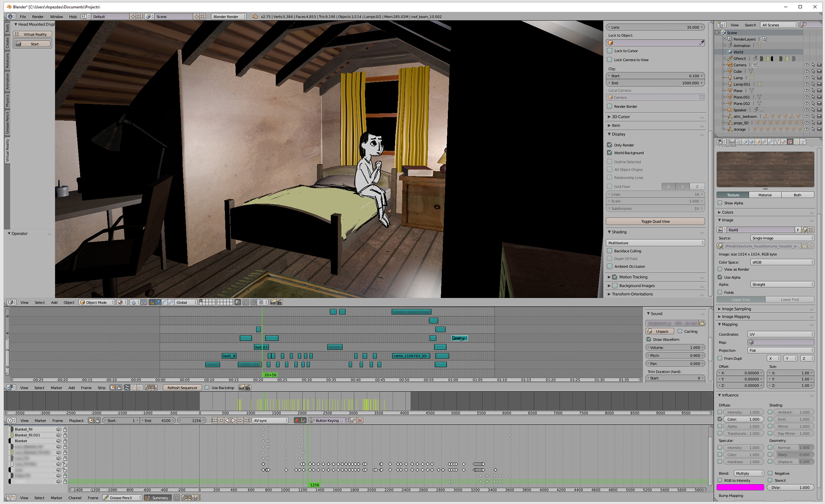Screen dimensions: 825x504
Task: Open the World properties tab icon
Action: [751, 141]
